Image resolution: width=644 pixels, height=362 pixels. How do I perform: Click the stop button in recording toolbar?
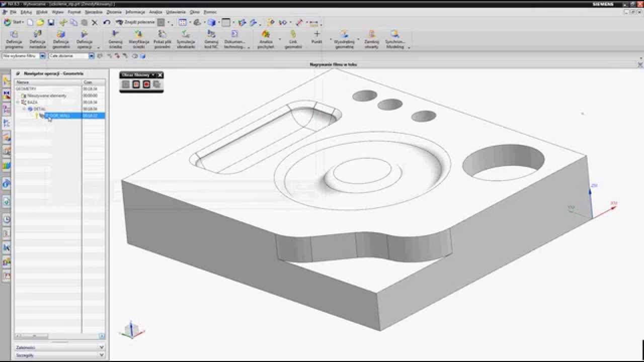(x=136, y=84)
